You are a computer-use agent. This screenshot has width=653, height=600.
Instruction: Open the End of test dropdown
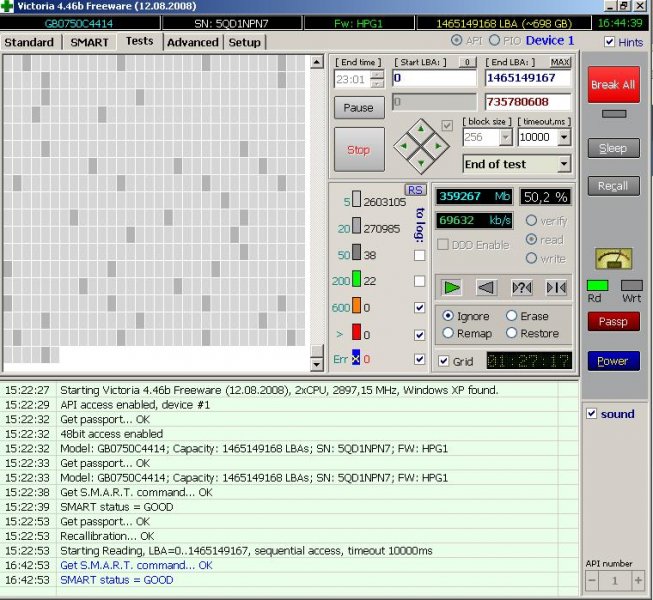point(564,164)
